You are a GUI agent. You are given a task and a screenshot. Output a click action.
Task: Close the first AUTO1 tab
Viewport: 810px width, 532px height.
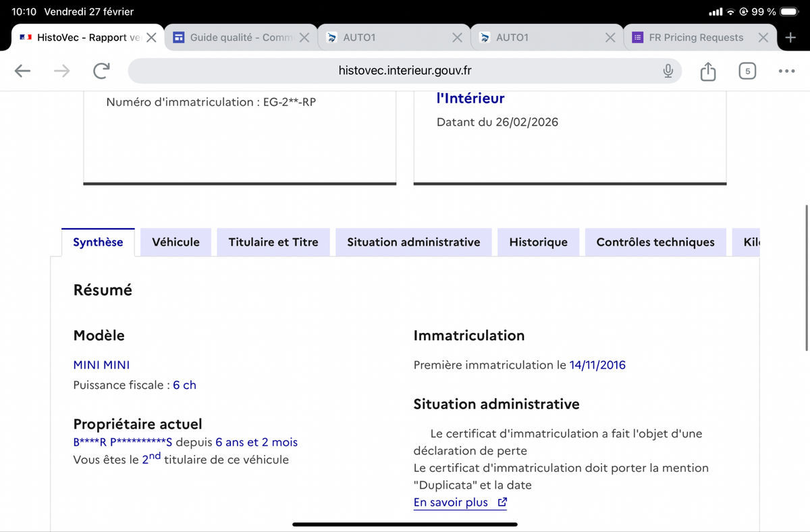pos(457,38)
